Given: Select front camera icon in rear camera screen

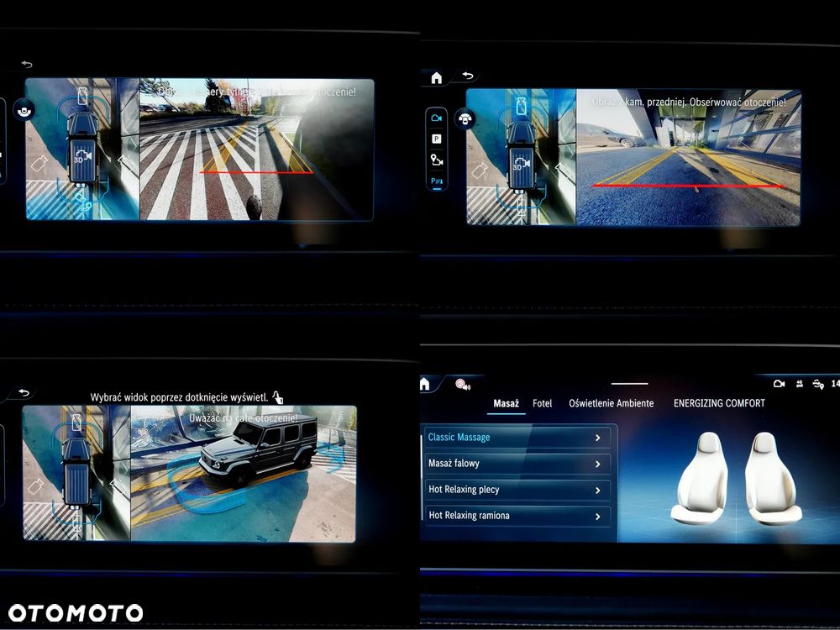Looking at the screenshot, I should (82, 97).
